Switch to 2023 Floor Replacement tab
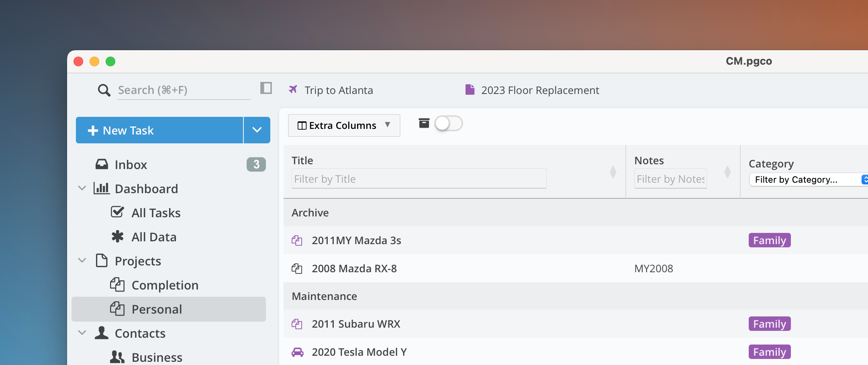 pos(539,90)
